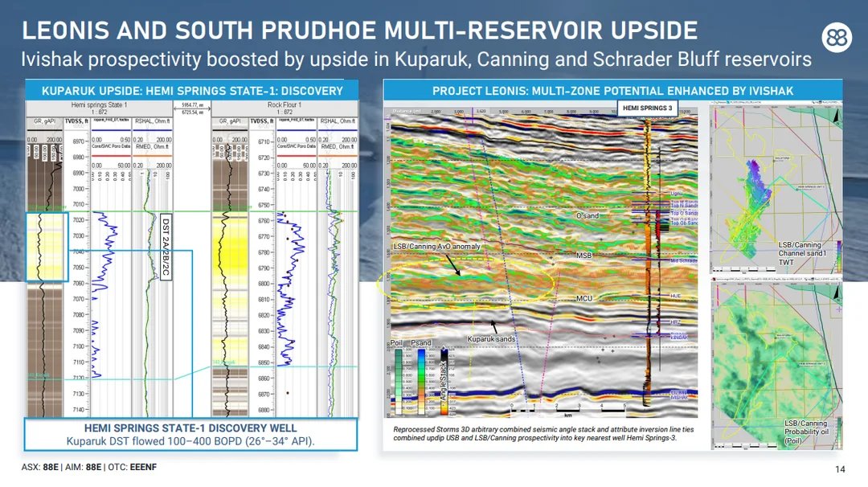Screen dimensions: 868x487
Task: Select the subtitle beginning 'Ivishak prospectivity boosted'
Action: click(416, 59)
